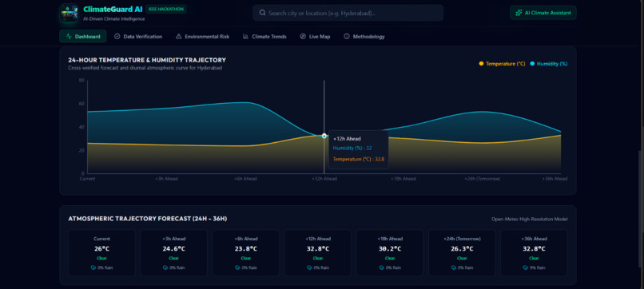Click the rain cloud icon in +24h (Tomorrow) card

coord(454,267)
